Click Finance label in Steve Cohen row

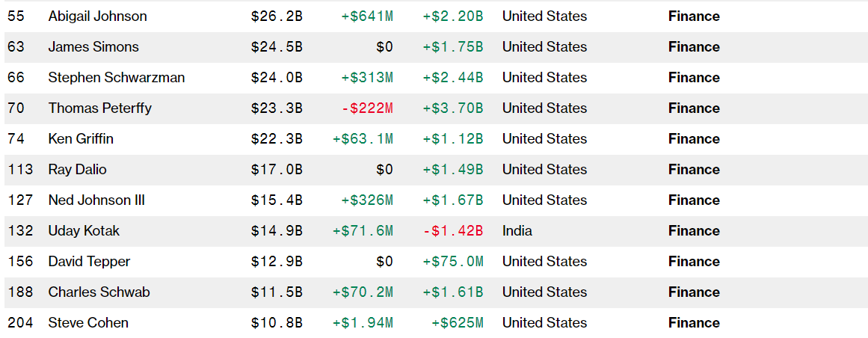[694, 322]
